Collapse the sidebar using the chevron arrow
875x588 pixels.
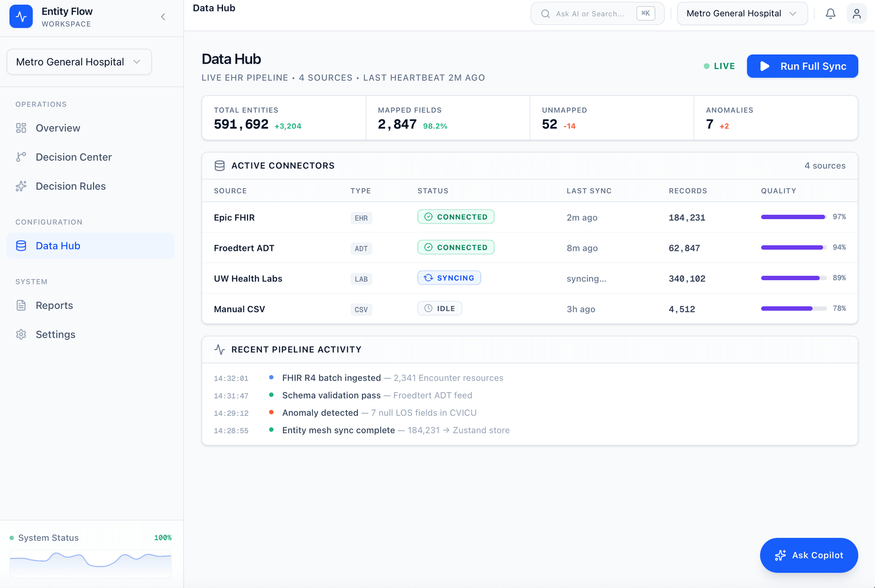pos(163,16)
